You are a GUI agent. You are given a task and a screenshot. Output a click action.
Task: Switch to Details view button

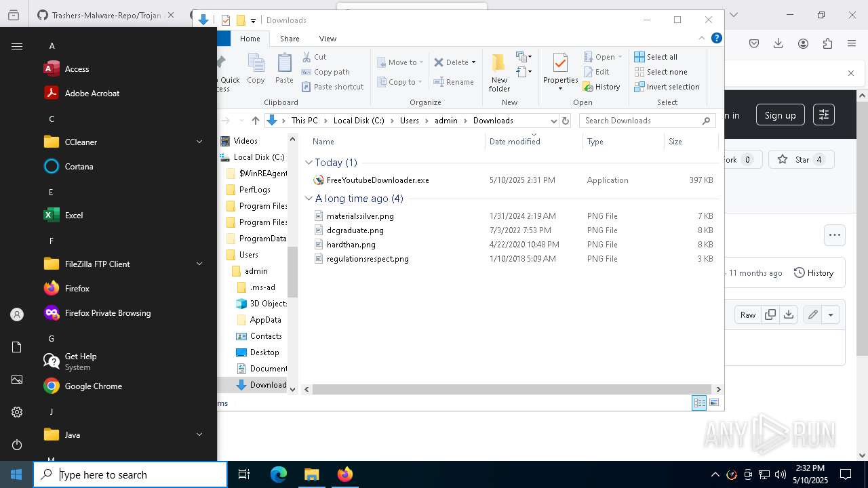point(699,403)
